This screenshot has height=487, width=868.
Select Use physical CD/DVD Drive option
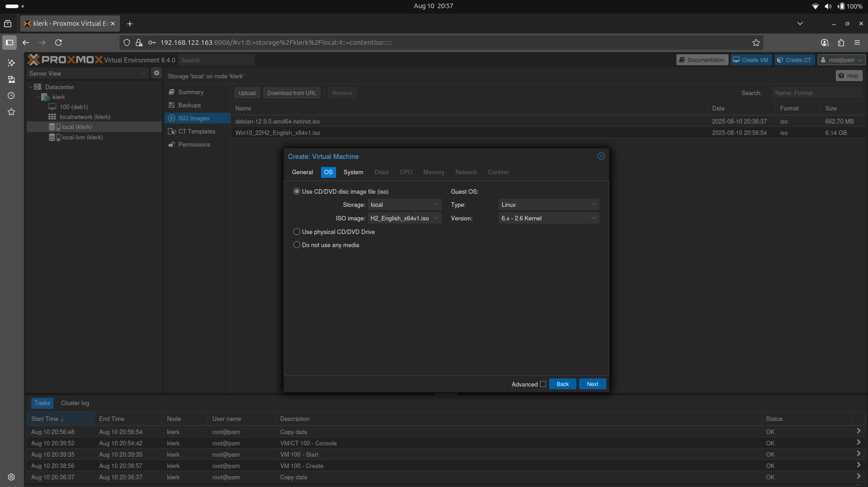(x=297, y=231)
